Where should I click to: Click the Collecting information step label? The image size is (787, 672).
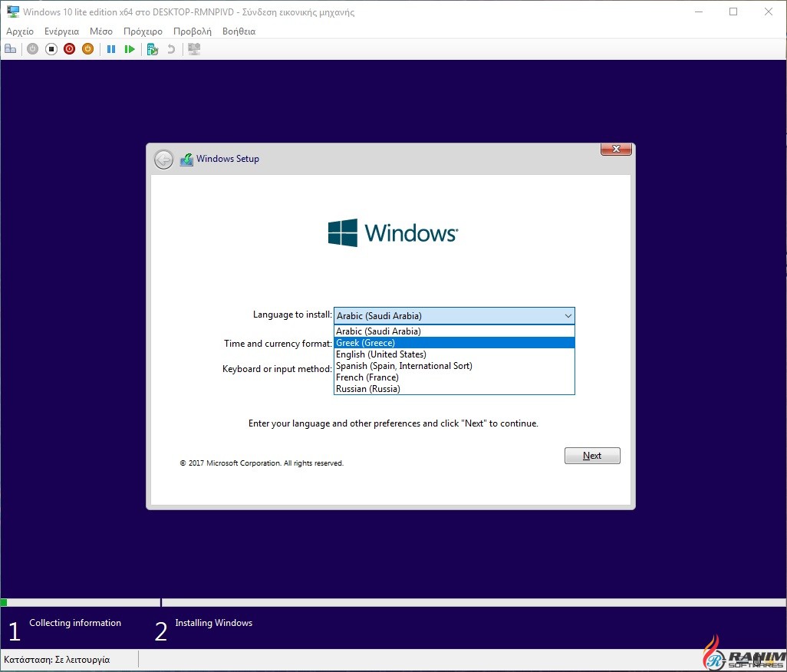pos(75,623)
